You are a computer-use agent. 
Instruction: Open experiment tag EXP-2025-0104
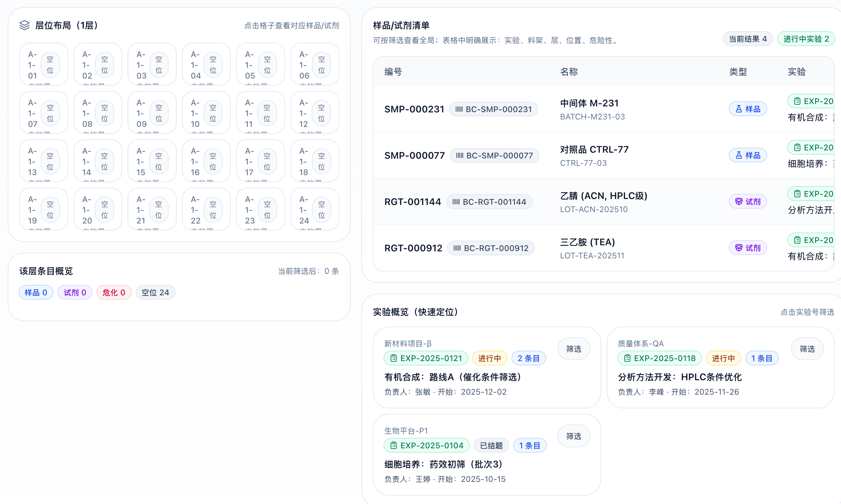(x=426, y=445)
